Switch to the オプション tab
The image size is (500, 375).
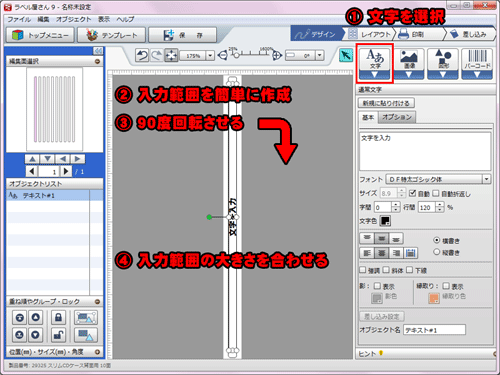[397, 117]
